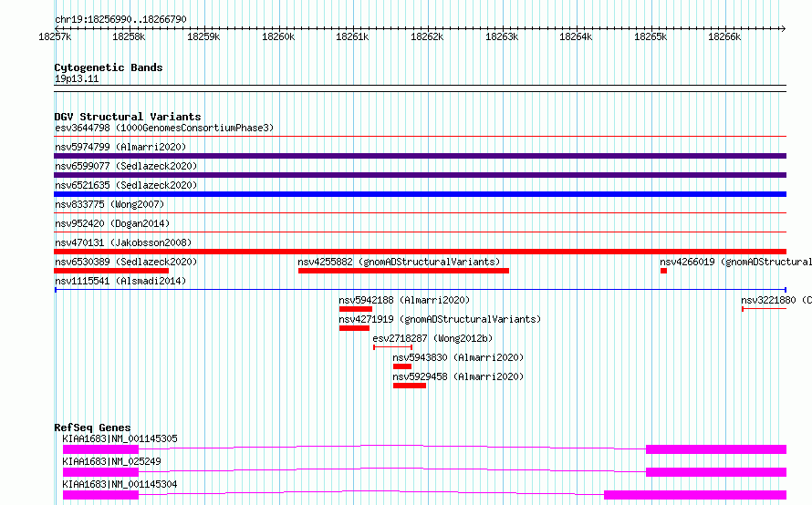
Task: Click the 18260k ruler tick label
Action: [278, 36]
